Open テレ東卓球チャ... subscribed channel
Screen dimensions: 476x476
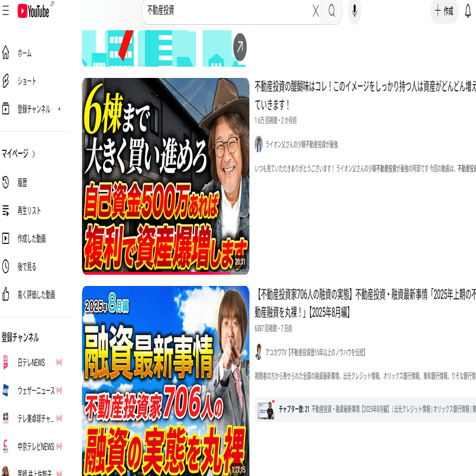(x=35, y=418)
